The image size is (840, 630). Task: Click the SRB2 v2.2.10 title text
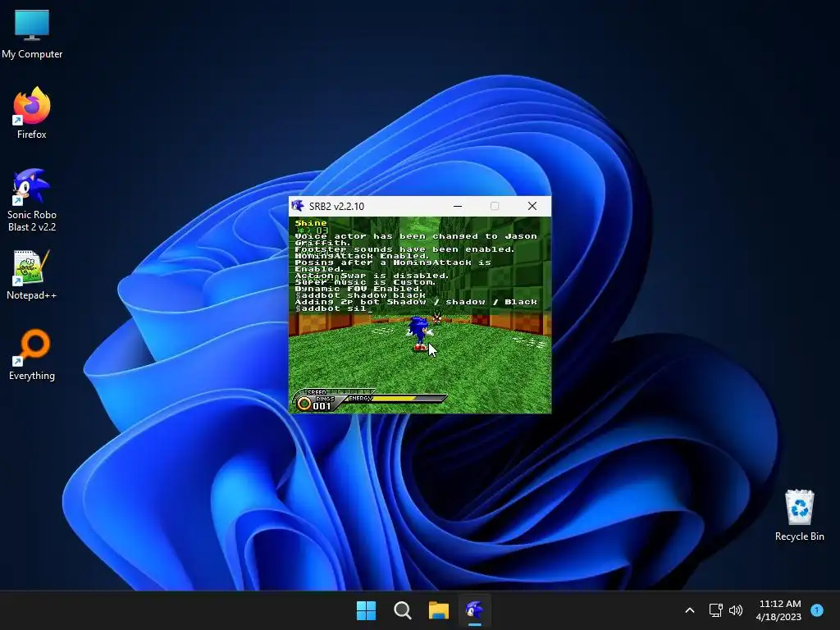(x=336, y=206)
